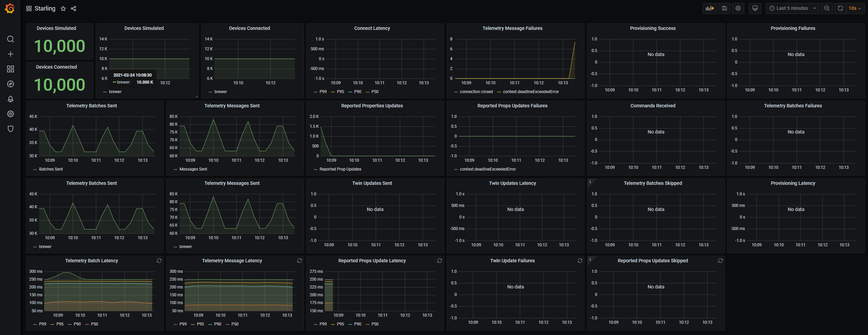Screen dimensions: 868x335
Task: Open the 10s refresh interval dropdown
Action: [855, 8]
